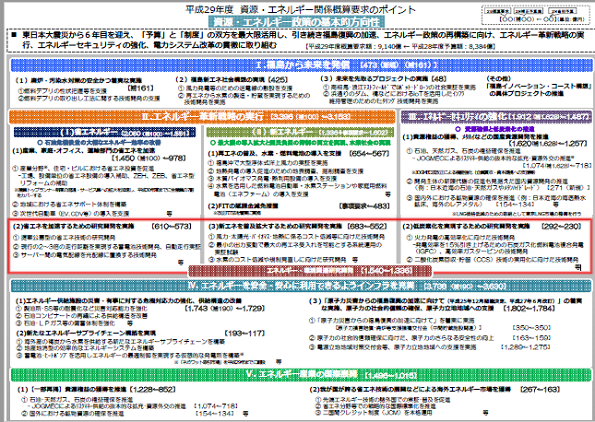
Task: Select the item '② 二酸化炭素回収・貯留 (CCS) 技術の実用化に向けた技術開発'
Action: [493, 260]
